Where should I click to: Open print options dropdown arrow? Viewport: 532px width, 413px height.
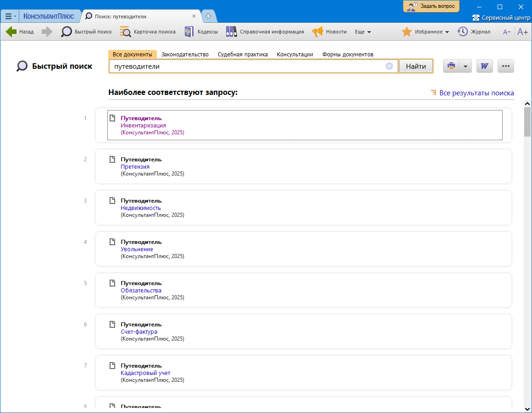point(465,66)
